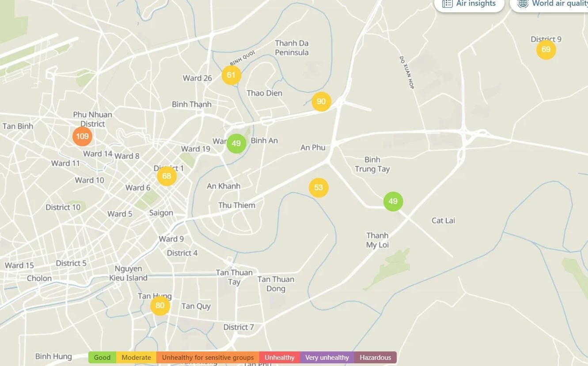This screenshot has height=366, width=588.
Task: Click the Saigon label on the map
Action: click(161, 213)
